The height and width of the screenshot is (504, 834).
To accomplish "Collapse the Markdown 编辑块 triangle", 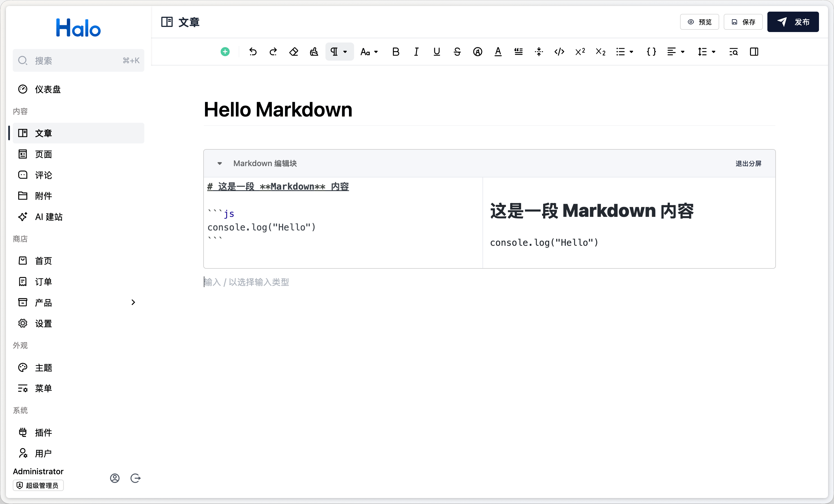I will pyautogui.click(x=220, y=164).
